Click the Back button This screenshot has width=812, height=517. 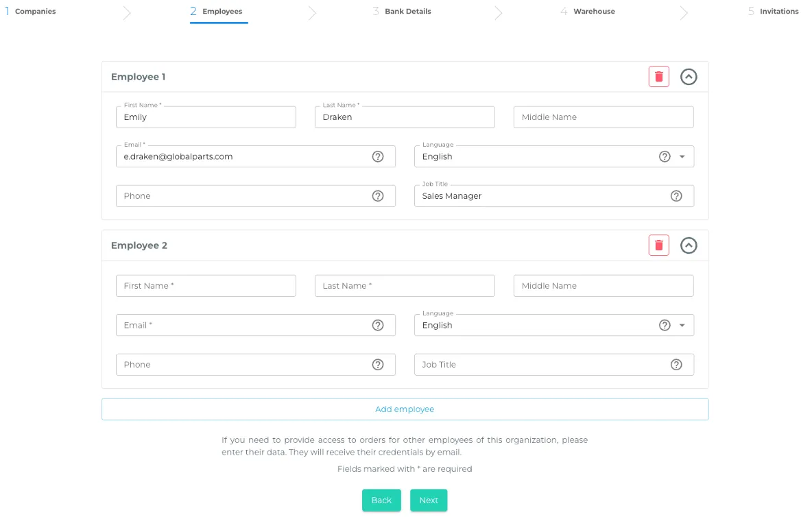[x=381, y=501]
